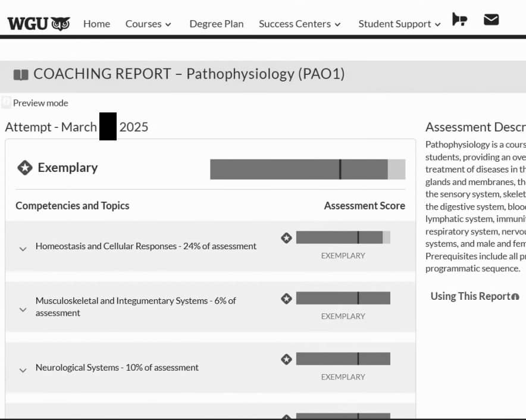Click 'Musculoskeletal and Integumentary Systems - 6%' text
The image size is (526, 420).
[x=136, y=306]
